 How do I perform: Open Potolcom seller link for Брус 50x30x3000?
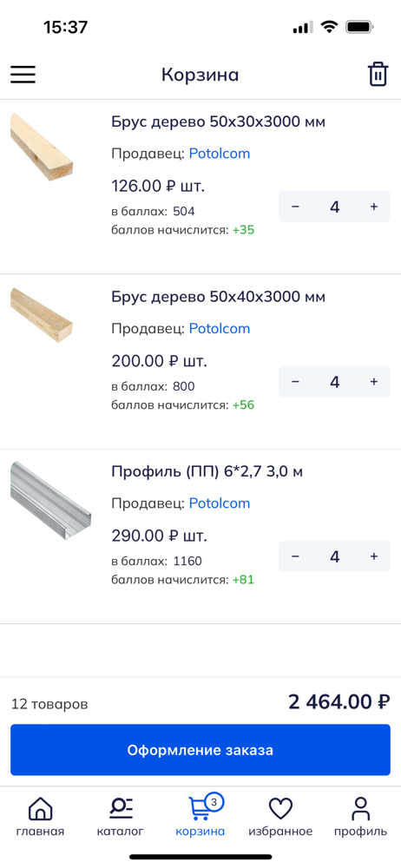coord(220,154)
